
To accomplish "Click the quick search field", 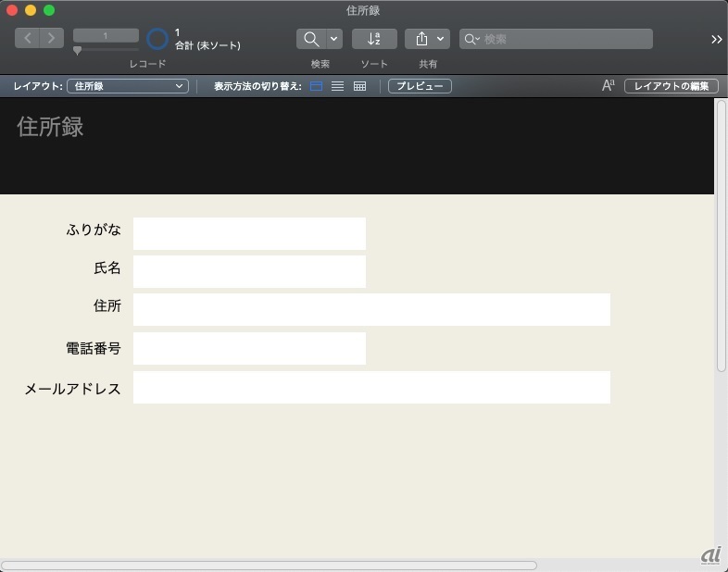I will 556,39.
